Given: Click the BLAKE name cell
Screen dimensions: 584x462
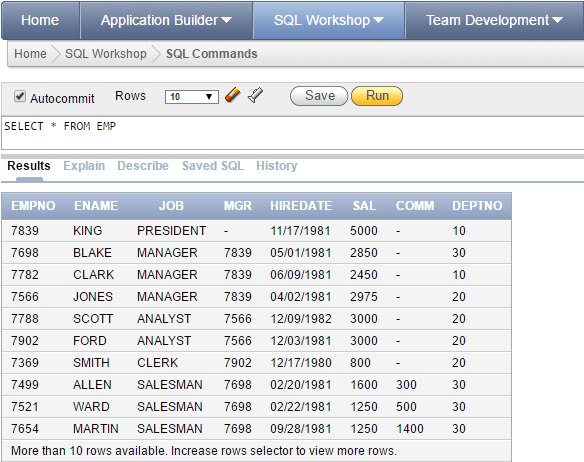Looking at the screenshot, I should pos(92,253).
